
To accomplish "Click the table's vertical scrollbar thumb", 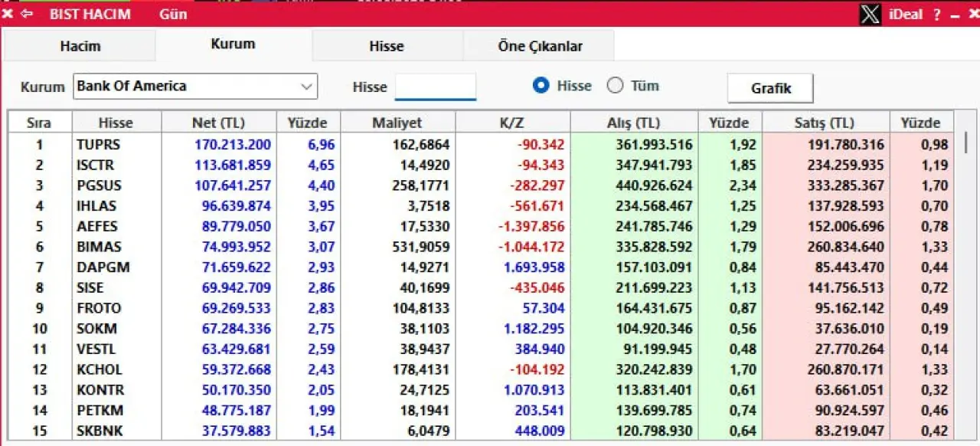I will click(965, 143).
